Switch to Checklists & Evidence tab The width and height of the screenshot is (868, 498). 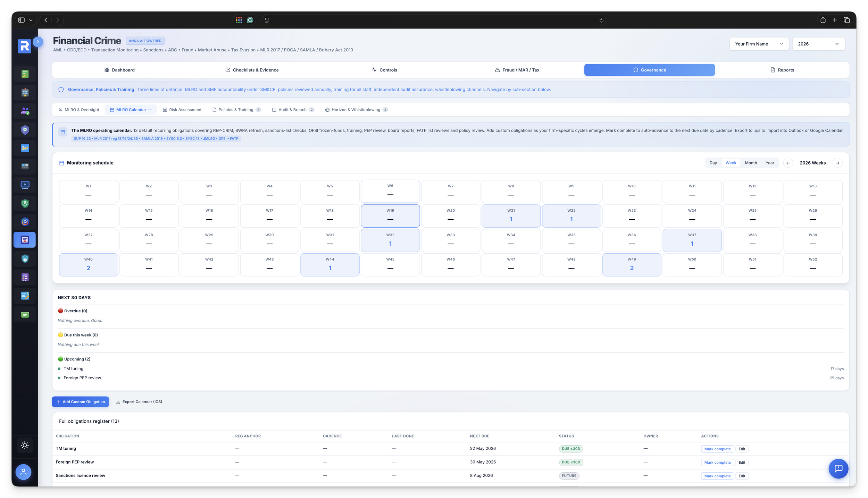click(252, 70)
